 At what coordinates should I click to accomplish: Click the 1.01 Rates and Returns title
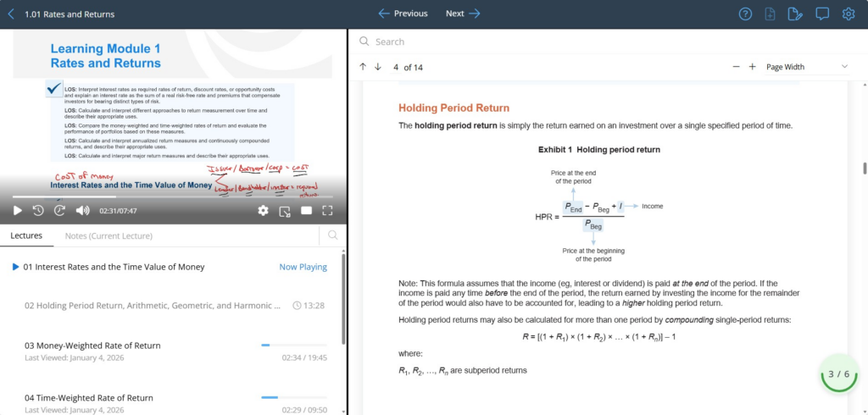click(x=70, y=14)
